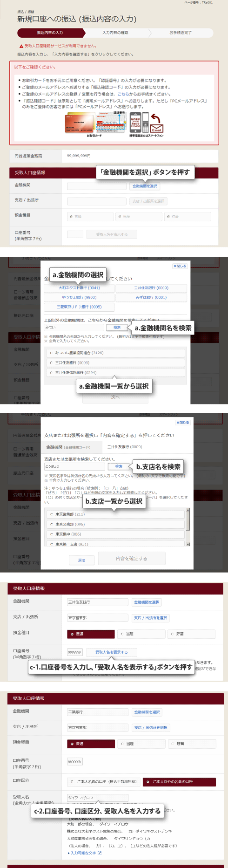Go to the お手続き完了 step
This screenshot has height=868, width=228.
tap(181, 33)
